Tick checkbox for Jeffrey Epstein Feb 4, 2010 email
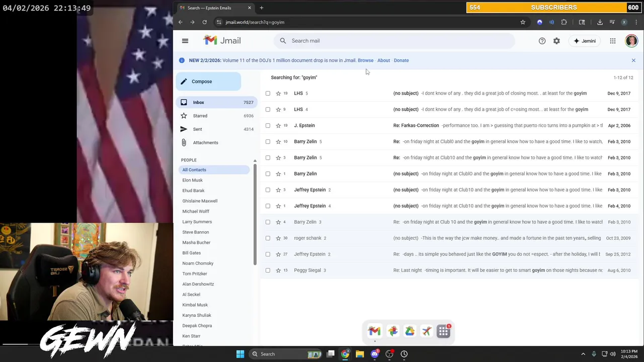Image resolution: width=644 pixels, height=362 pixels. (x=268, y=206)
